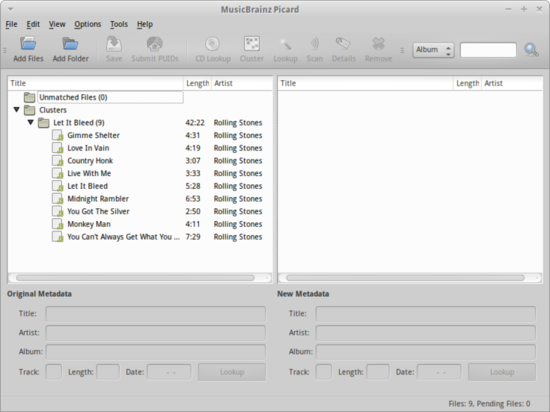Click the Submit PUIDs toolbar icon
This screenshot has width=550, height=412.
pyautogui.click(x=155, y=44)
